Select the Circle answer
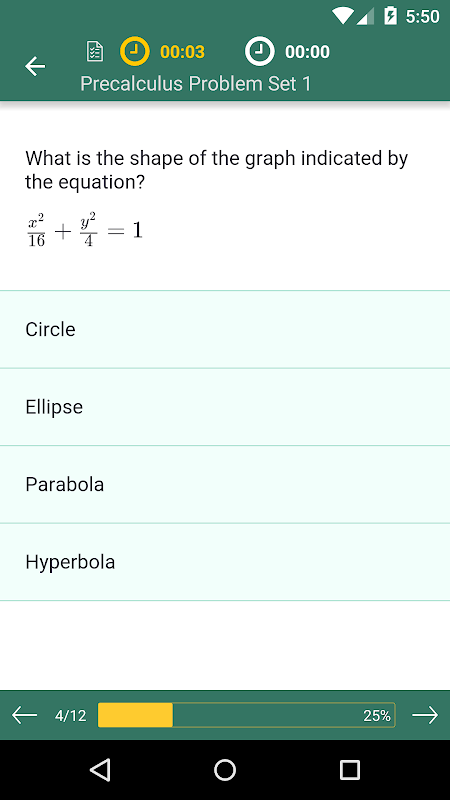 [225, 330]
